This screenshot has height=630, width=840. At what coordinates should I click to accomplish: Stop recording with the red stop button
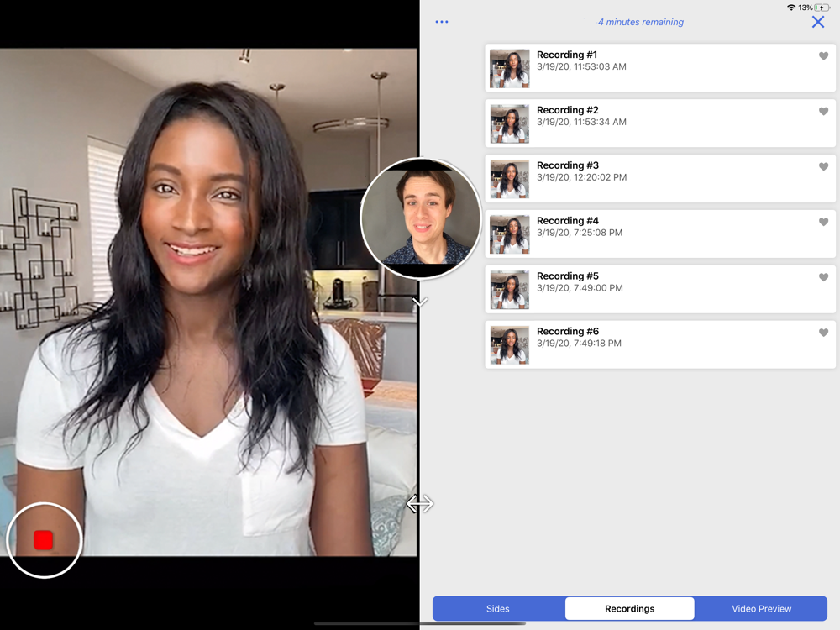[x=44, y=540]
